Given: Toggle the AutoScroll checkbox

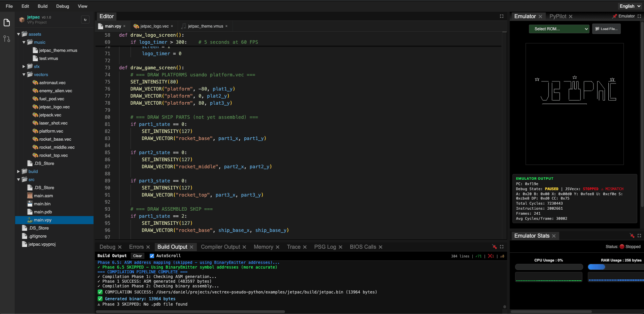Looking at the screenshot, I should (x=152, y=256).
